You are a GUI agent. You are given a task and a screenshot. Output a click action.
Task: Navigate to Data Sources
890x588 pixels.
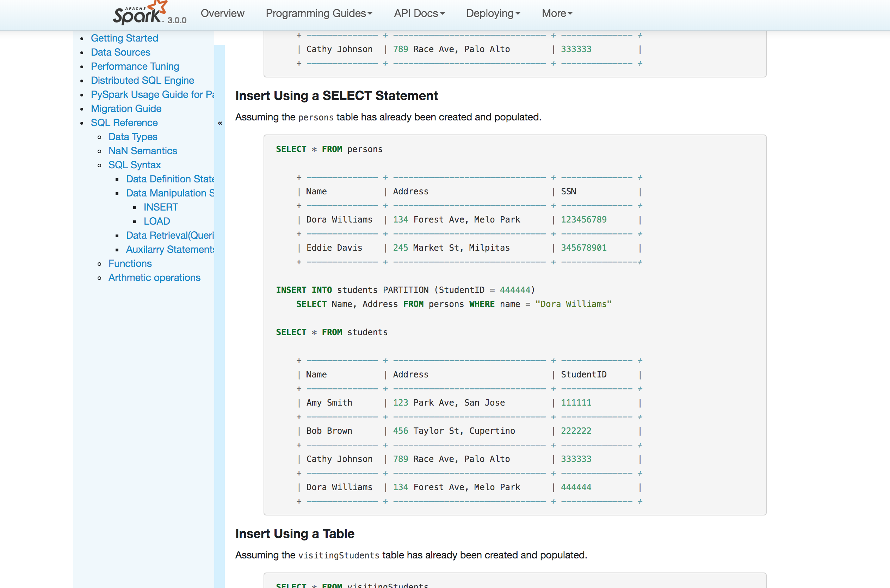(120, 52)
